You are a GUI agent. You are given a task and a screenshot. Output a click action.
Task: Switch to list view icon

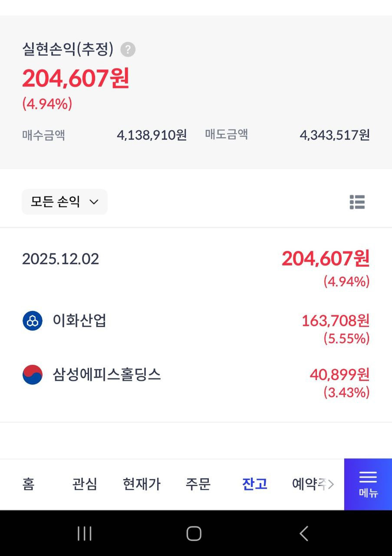tap(357, 202)
